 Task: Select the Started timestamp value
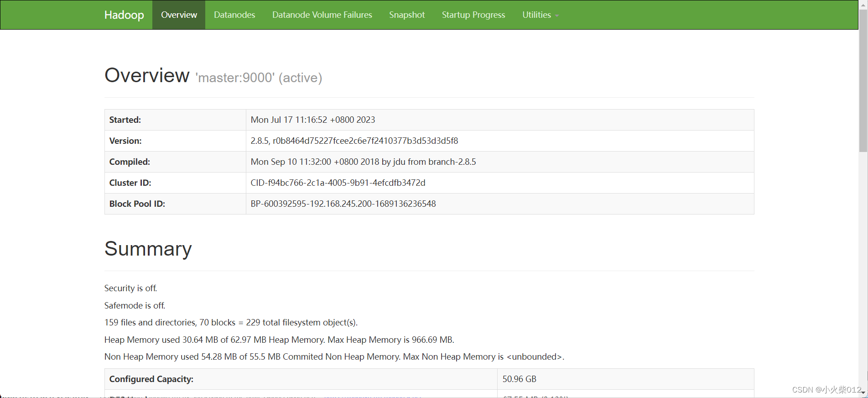pos(313,120)
